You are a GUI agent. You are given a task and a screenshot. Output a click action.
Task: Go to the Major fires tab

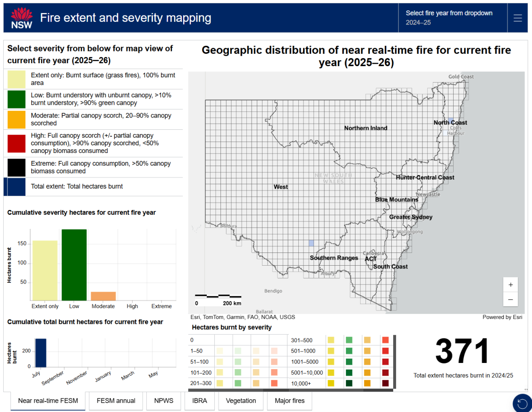289,401
